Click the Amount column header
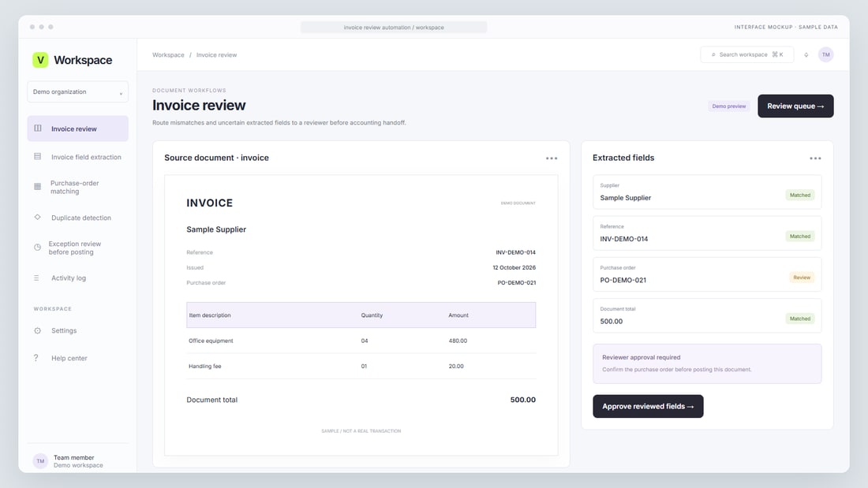 (x=458, y=315)
